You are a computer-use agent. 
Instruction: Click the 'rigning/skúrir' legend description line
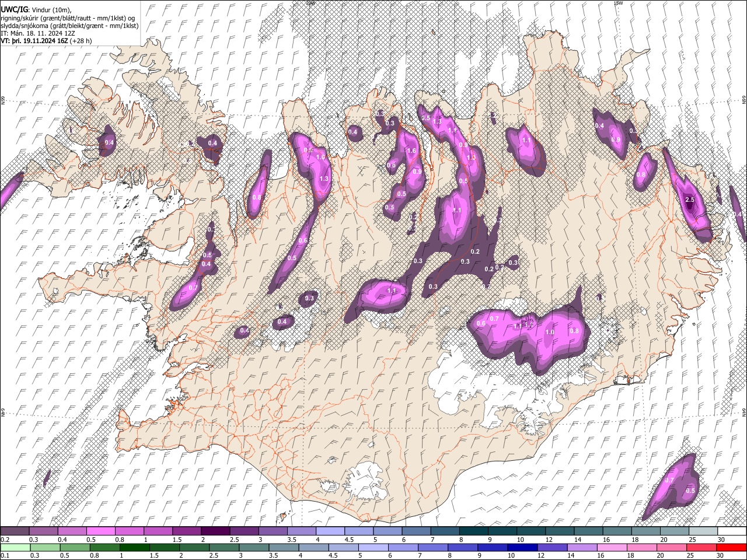tap(68, 18)
